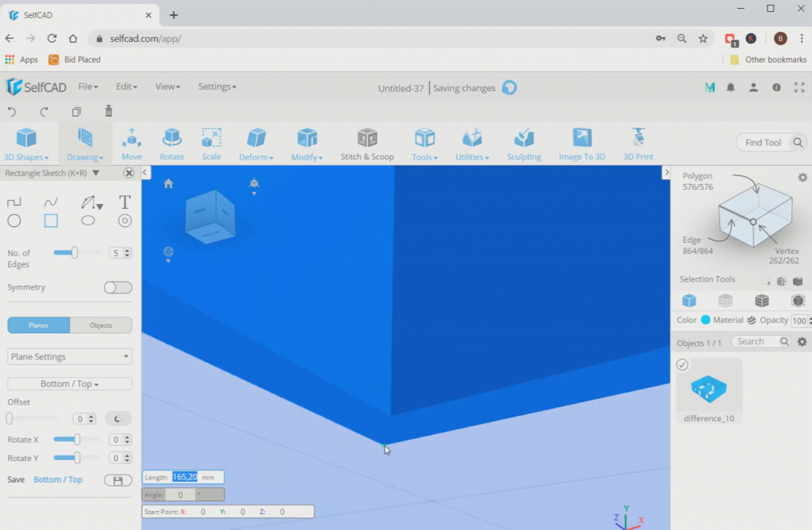Activate the Sculpting mode
Image resolution: width=812 pixels, height=530 pixels.
[523, 143]
